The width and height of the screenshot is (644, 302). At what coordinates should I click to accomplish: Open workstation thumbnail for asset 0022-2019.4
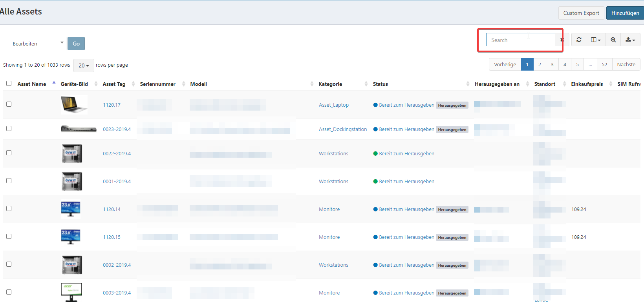point(72,153)
